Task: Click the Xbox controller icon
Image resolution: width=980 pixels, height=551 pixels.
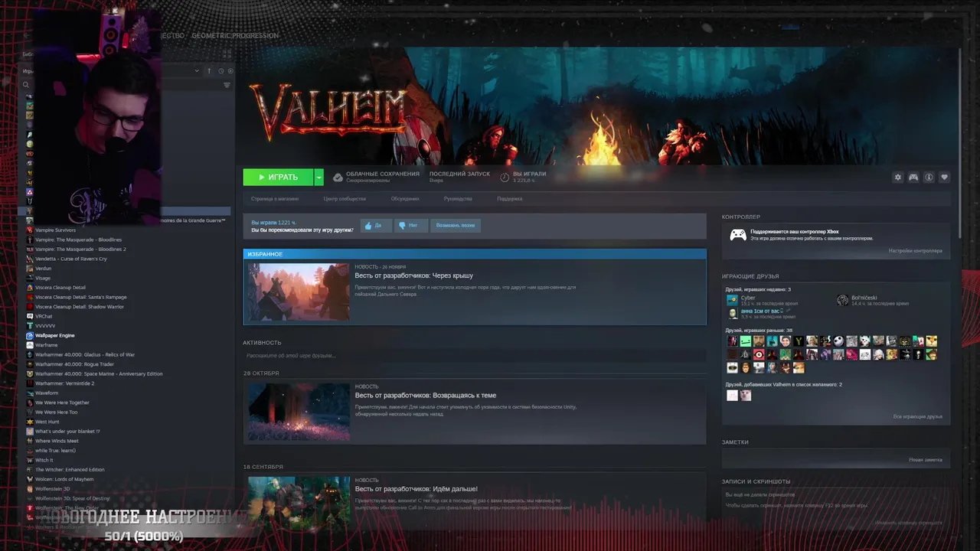Action: click(738, 235)
